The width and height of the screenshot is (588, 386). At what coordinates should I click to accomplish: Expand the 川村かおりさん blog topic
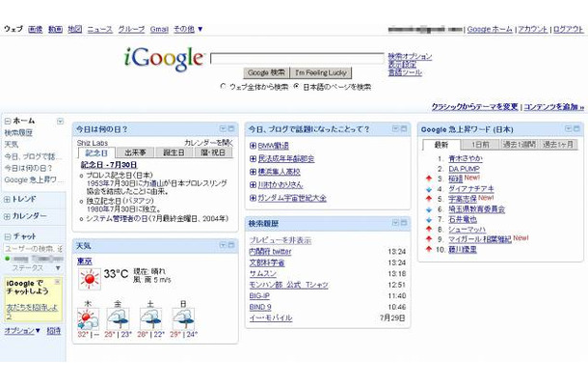click(x=253, y=184)
